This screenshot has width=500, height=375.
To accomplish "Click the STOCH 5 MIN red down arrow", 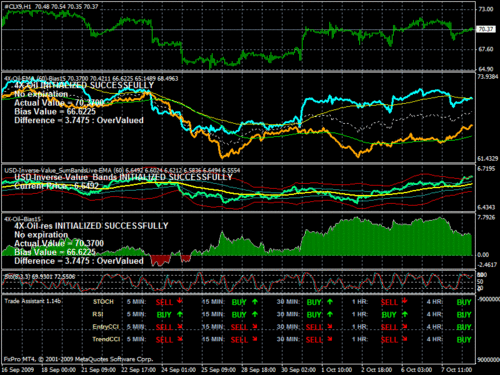I will point(180,301).
